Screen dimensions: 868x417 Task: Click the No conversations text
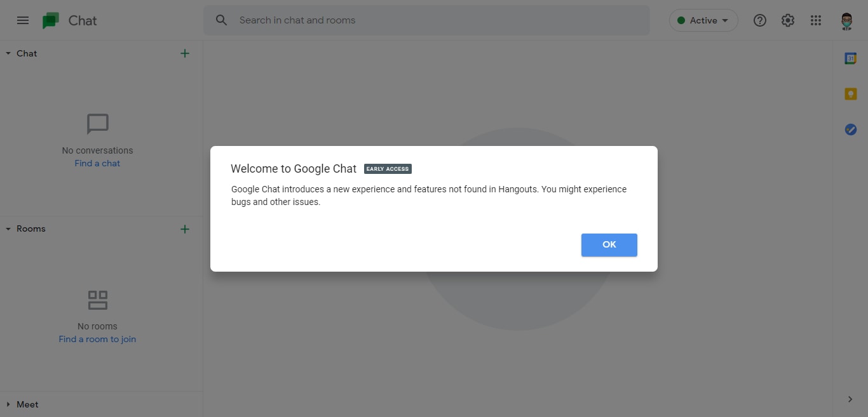[x=97, y=150]
